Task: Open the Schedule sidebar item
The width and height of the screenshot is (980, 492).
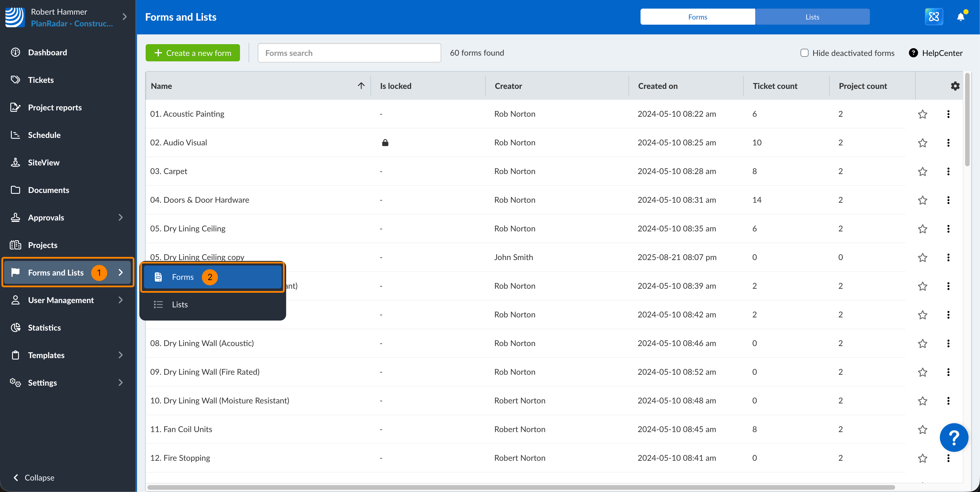Action: (x=44, y=135)
